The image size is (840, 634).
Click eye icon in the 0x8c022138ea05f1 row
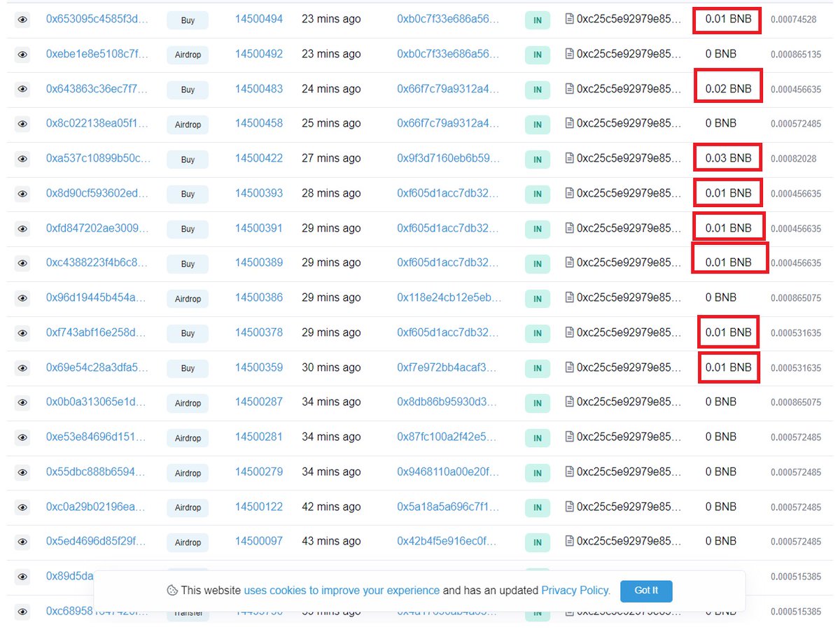[x=22, y=124]
